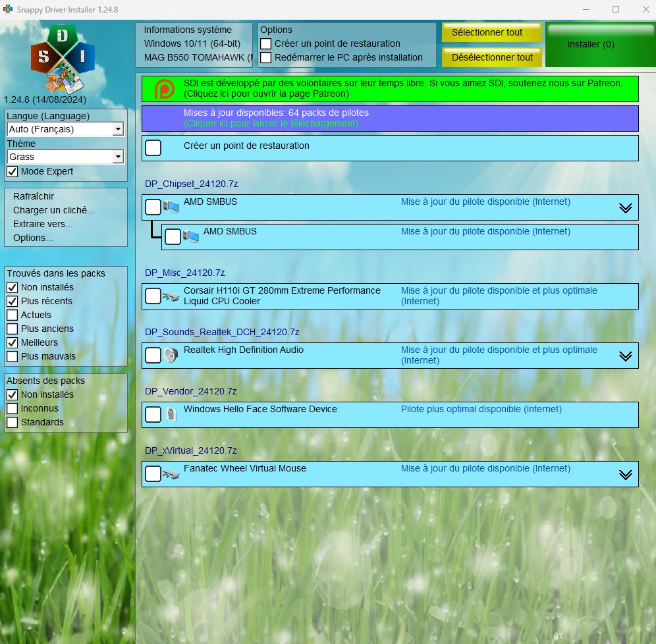Select the first AMD SMBUS driver checkbox

coord(153,207)
